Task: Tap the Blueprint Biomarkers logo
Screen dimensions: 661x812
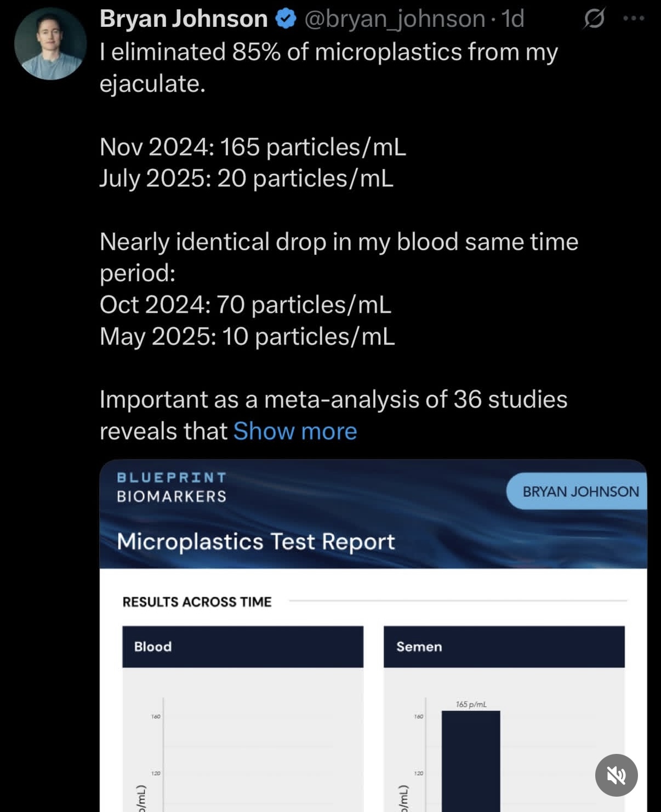Action: pyautogui.click(x=172, y=487)
